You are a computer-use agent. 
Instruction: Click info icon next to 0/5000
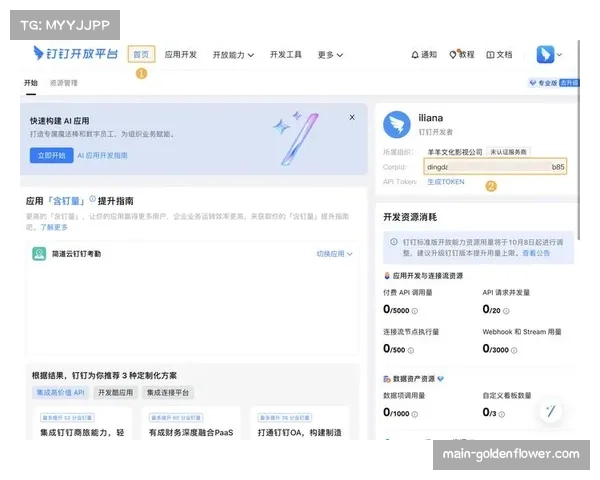[x=415, y=311]
